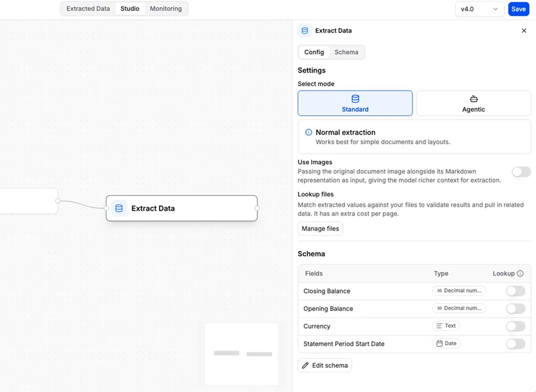The width and height of the screenshot is (536, 392).
Task: Click the Save button
Action: point(518,9)
